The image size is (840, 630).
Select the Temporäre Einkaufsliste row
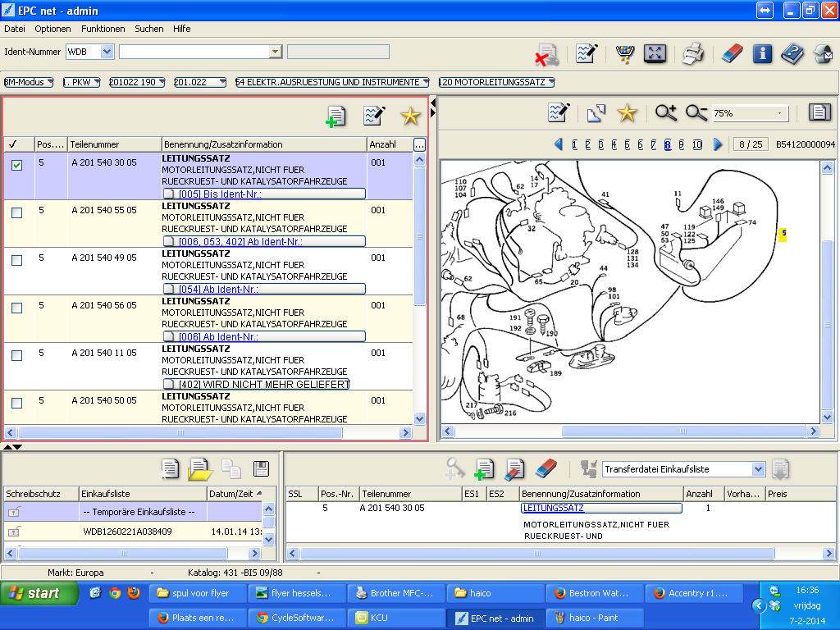point(133,512)
